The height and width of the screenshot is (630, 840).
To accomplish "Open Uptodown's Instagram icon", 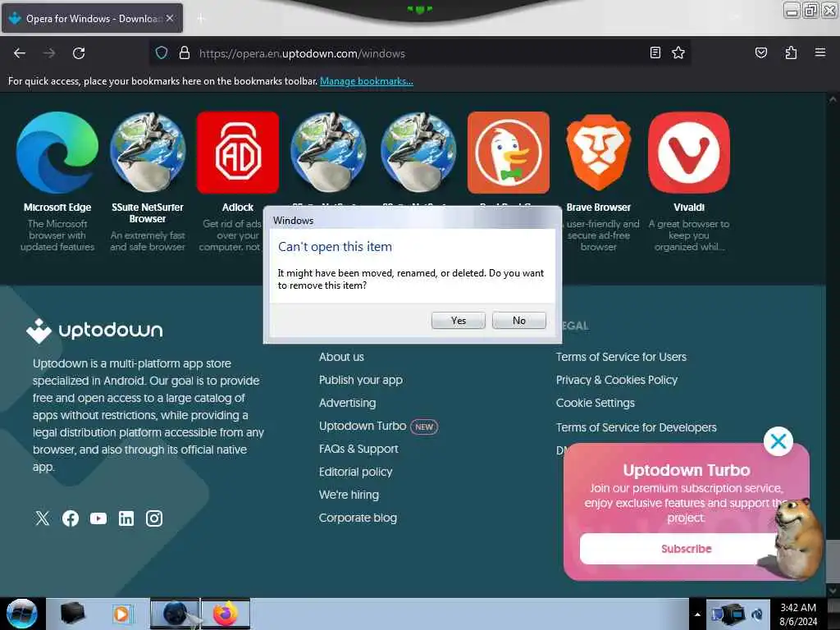I will coord(153,518).
